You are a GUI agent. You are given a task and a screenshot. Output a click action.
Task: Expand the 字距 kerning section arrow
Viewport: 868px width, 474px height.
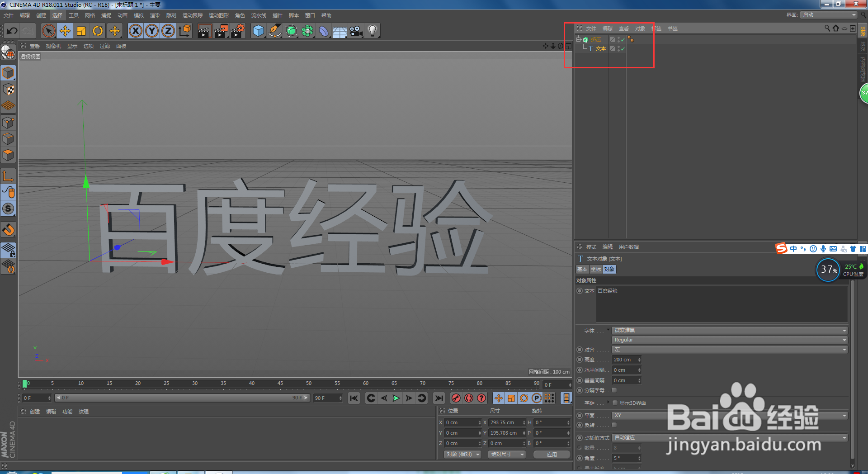point(609,402)
